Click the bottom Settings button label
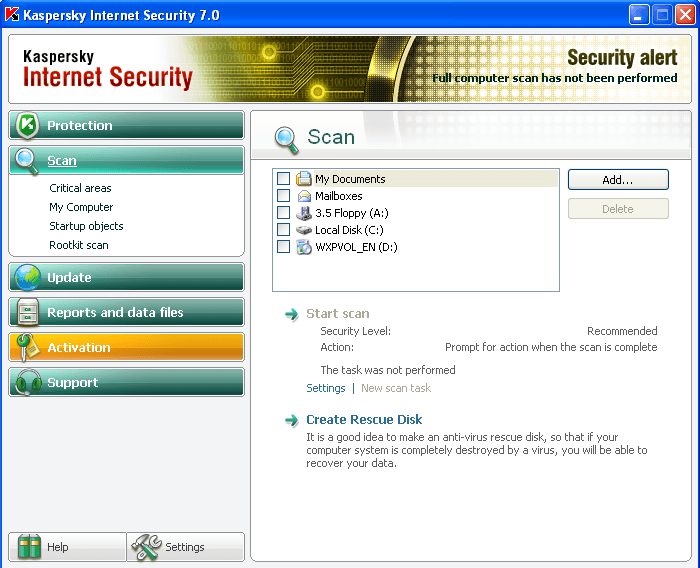This screenshot has width=700, height=568. click(185, 547)
